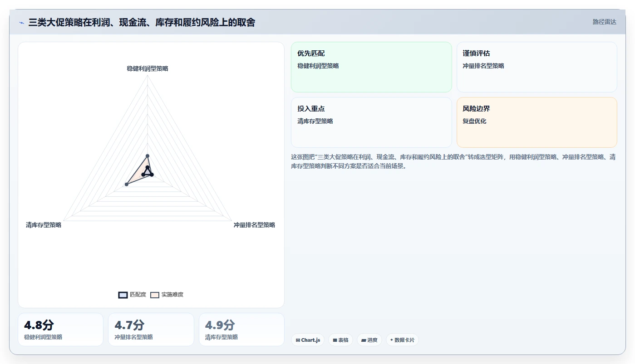Viewport: 635px width, 364px height.
Task: Click the 4.7分 score card
Action: tap(151, 330)
